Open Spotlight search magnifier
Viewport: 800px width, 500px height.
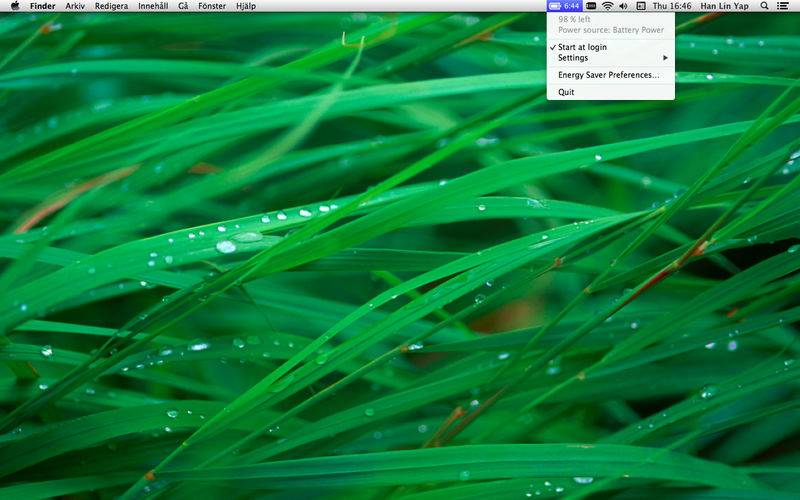click(x=765, y=6)
